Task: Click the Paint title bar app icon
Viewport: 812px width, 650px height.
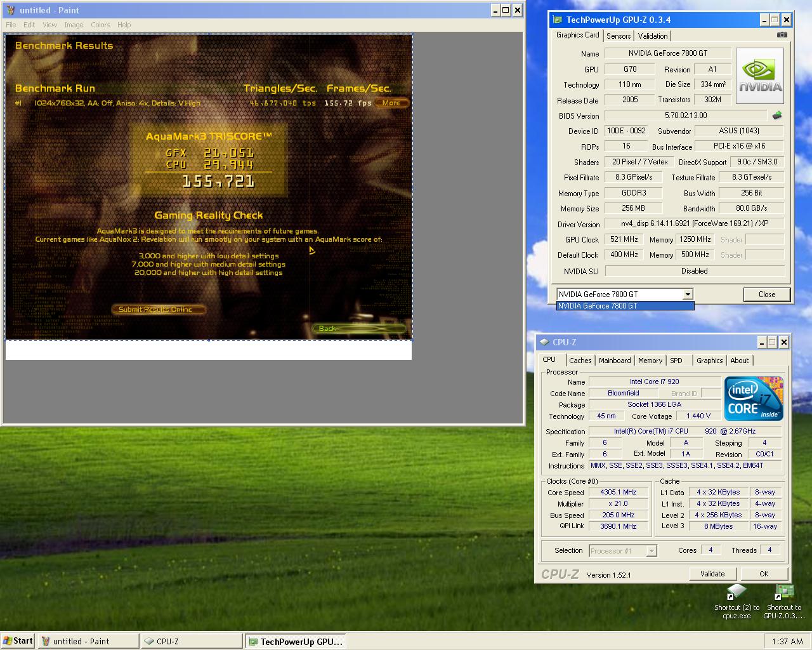Action: click(x=10, y=10)
